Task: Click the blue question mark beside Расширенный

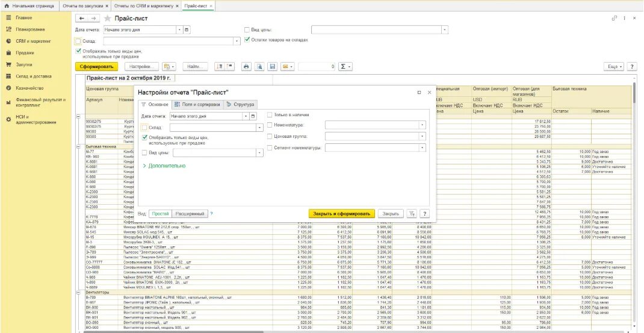Action: tap(211, 214)
